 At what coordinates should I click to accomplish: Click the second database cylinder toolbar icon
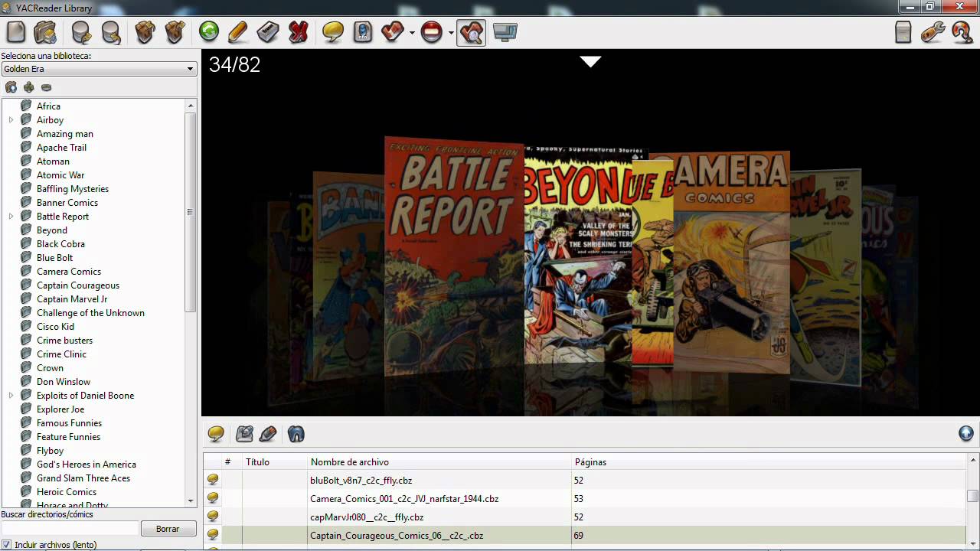point(111,32)
